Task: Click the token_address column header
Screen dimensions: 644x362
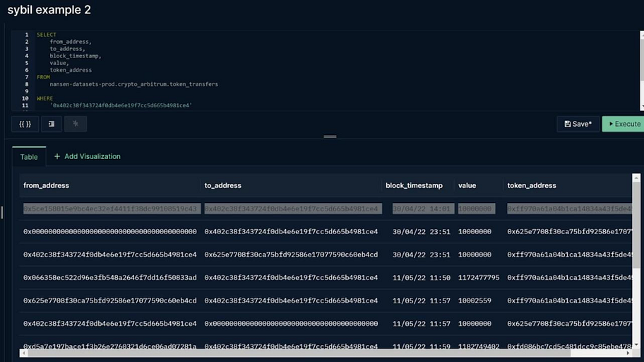Action: pos(532,185)
